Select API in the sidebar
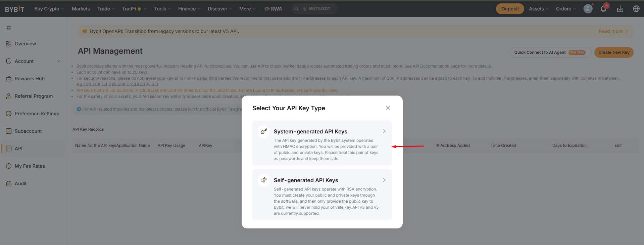Image resolution: width=644 pixels, height=245 pixels. [34, 149]
